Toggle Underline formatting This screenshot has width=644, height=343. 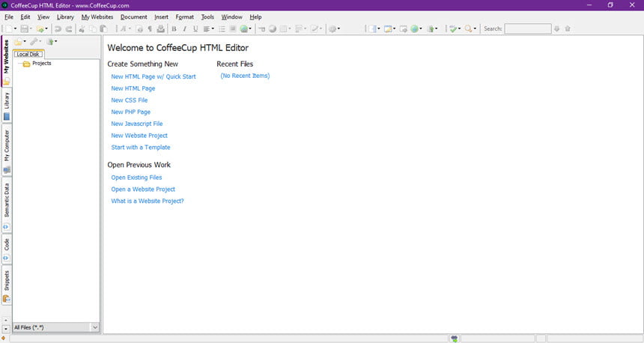(195, 28)
